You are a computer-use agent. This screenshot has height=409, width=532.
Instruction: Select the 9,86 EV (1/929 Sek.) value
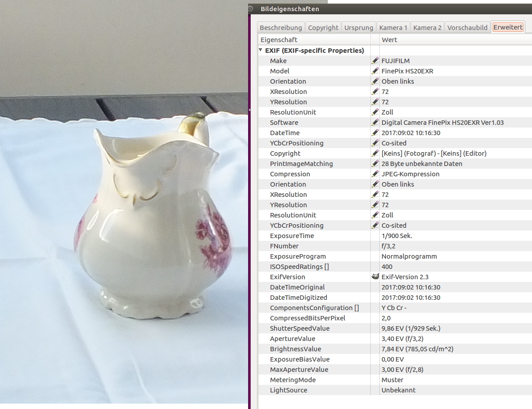click(411, 328)
